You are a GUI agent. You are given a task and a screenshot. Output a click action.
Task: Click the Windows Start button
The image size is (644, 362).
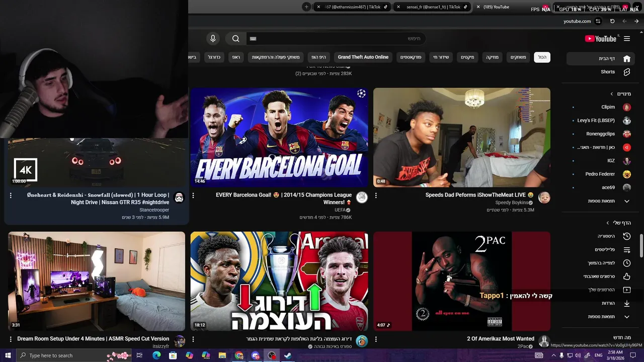pyautogui.click(x=9, y=355)
